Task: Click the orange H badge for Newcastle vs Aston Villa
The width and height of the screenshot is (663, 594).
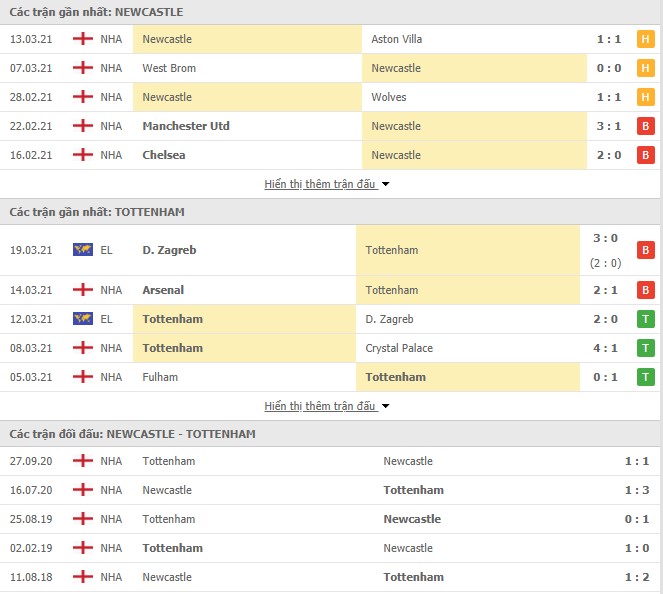Action: click(645, 39)
